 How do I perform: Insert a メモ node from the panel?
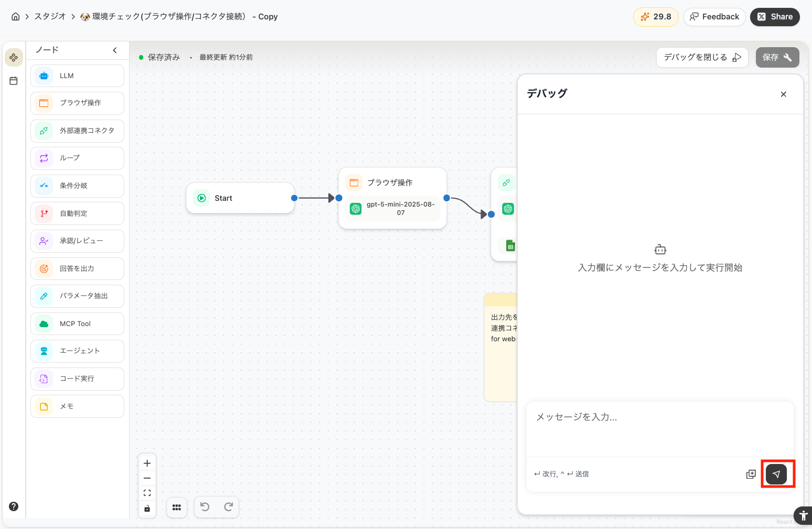(x=77, y=406)
